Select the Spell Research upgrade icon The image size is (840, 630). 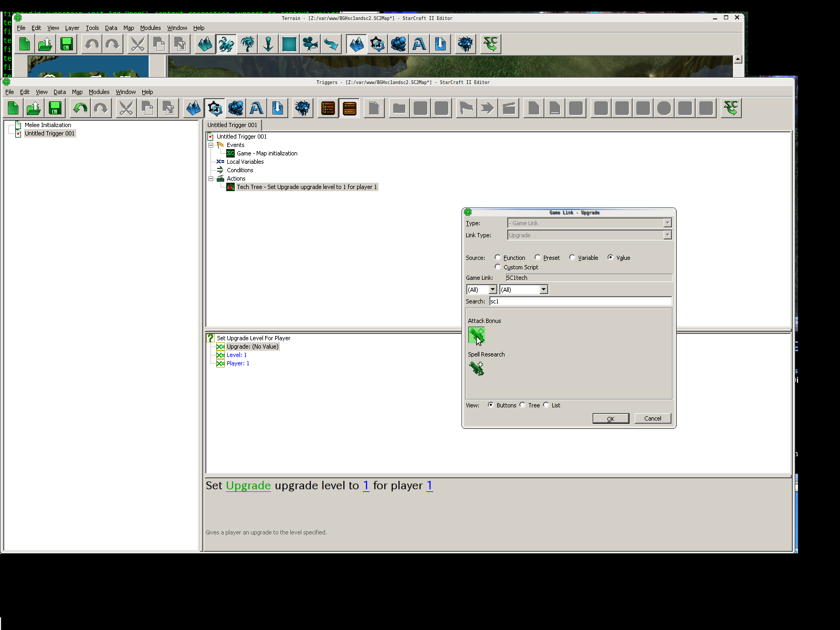tap(476, 369)
